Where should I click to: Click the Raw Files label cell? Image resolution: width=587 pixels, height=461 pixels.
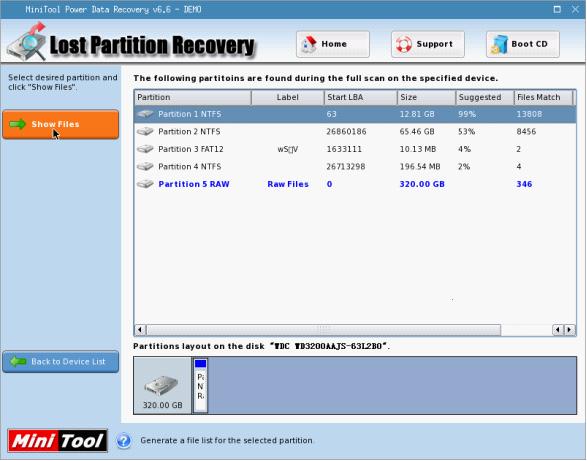click(288, 184)
